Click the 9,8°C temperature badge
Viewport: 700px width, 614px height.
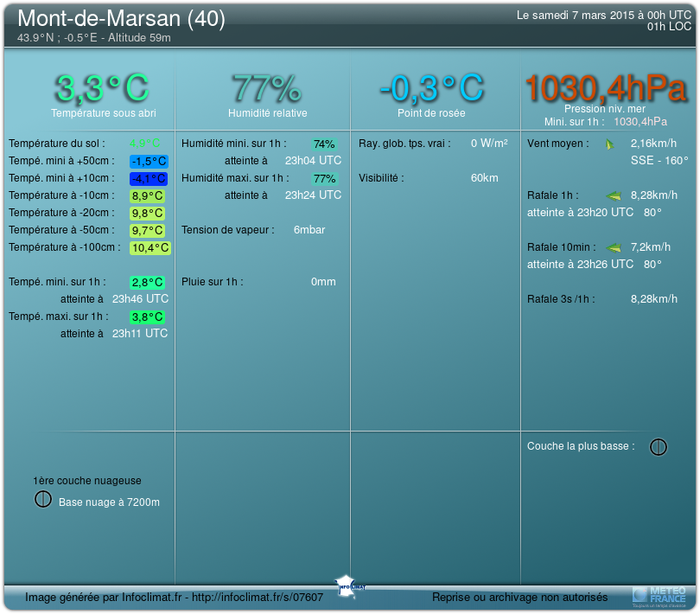(x=147, y=214)
